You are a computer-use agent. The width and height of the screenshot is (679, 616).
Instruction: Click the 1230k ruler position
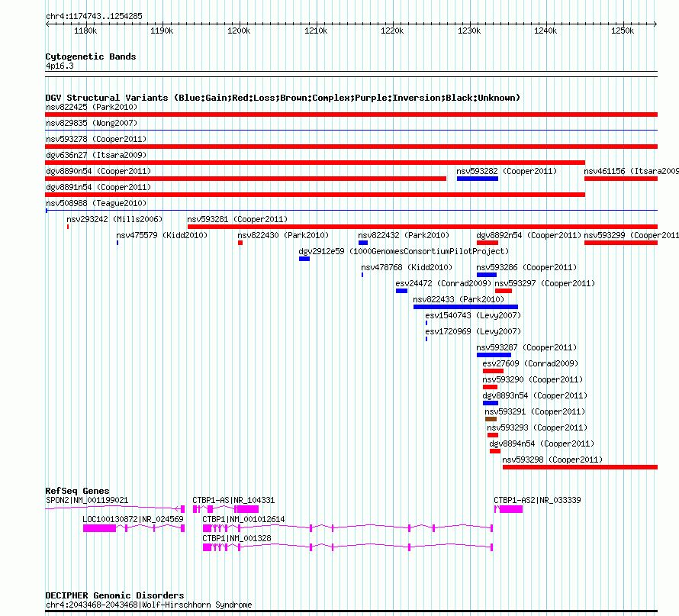click(469, 31)
